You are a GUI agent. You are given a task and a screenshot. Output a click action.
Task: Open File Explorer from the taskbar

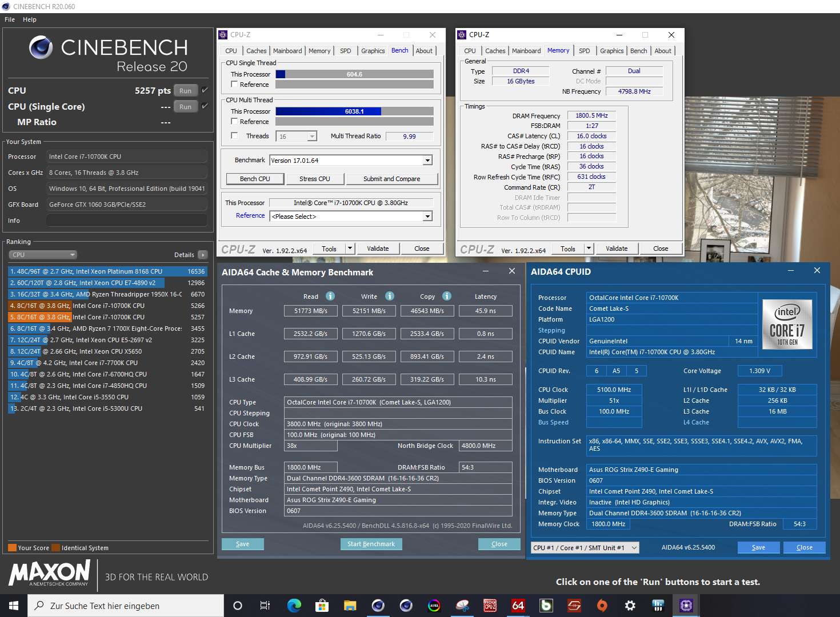[350, 606]
